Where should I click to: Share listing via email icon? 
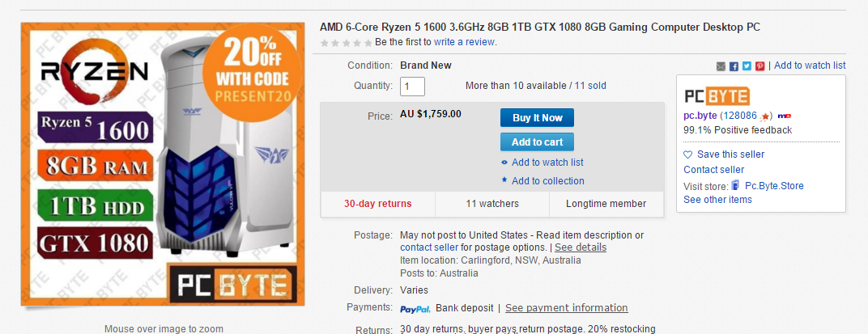[x=720, y=66]
